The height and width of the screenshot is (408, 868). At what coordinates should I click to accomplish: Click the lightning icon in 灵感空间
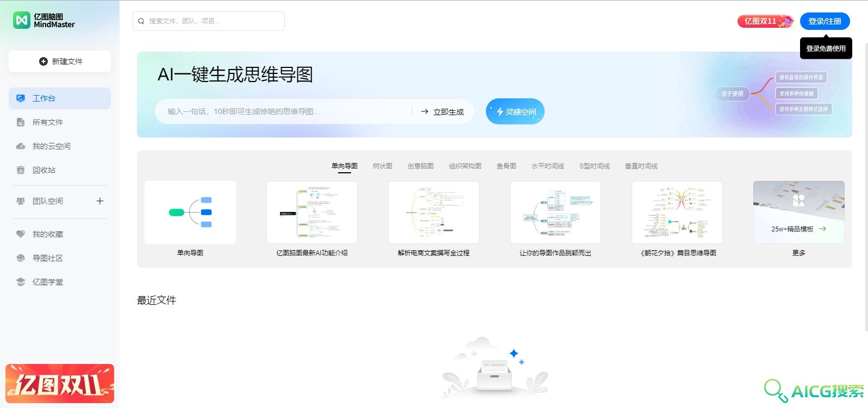(x=499, y=111)
